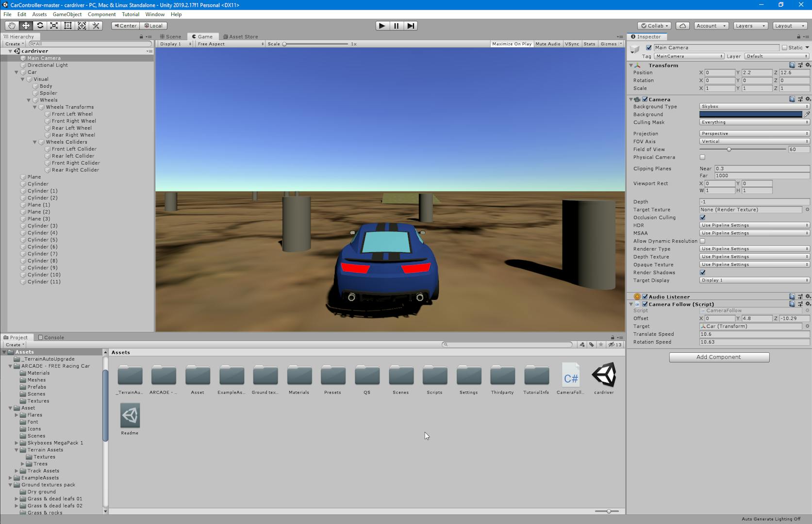This screenshot has height=524, width=812.
Task: Open cloud services icon
Action: [x=682, y=26]
